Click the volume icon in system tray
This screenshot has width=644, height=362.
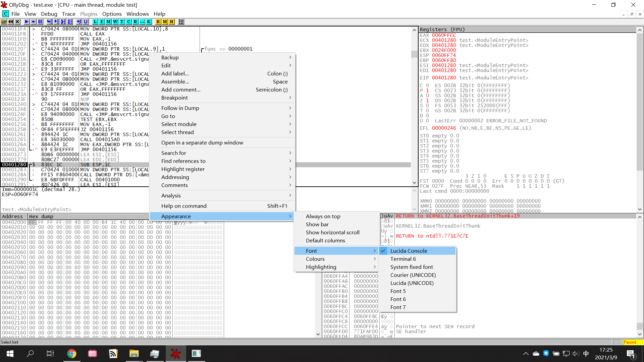(576, 354)
